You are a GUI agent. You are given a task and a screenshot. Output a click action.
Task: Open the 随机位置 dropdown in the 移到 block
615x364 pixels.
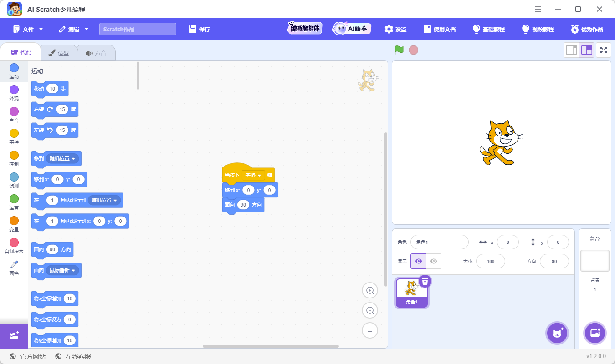63,158
